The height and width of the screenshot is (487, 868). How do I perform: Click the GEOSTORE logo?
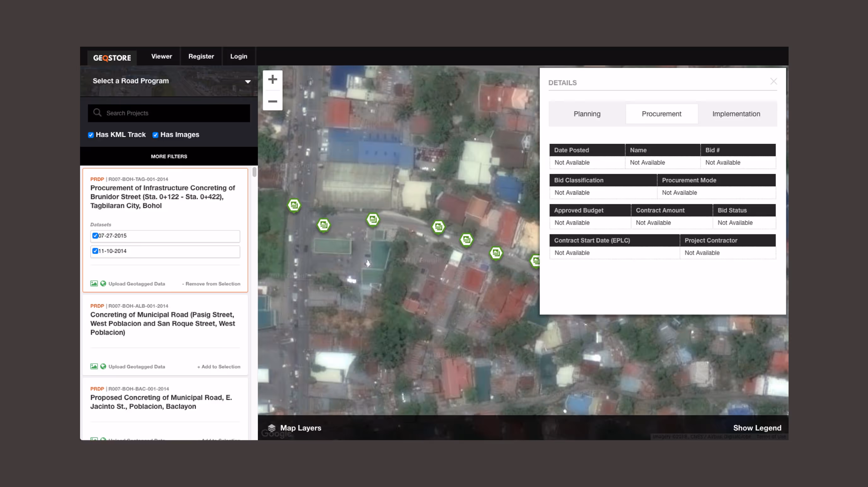[x=112, y=57]
